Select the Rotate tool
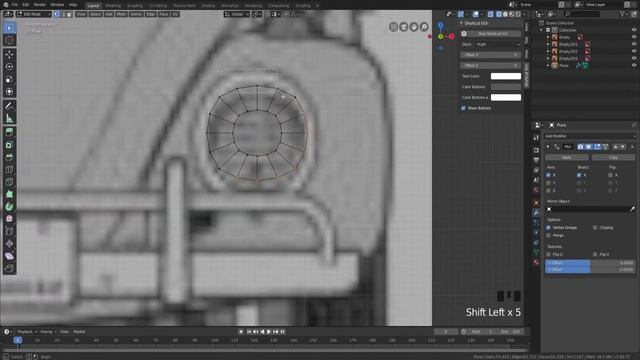The width and height of the screenshot is (640, 360). (9, 67)
